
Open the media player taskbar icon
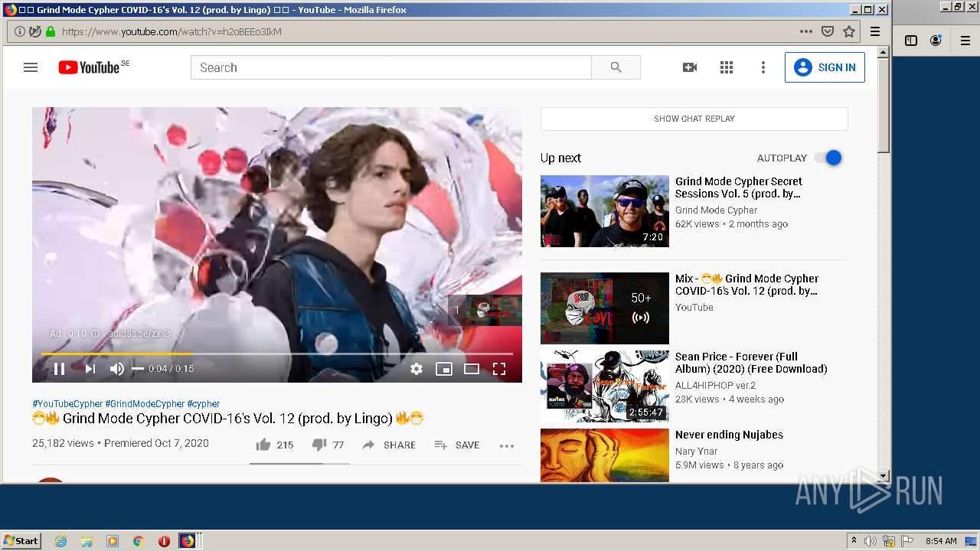click(112, 541)
